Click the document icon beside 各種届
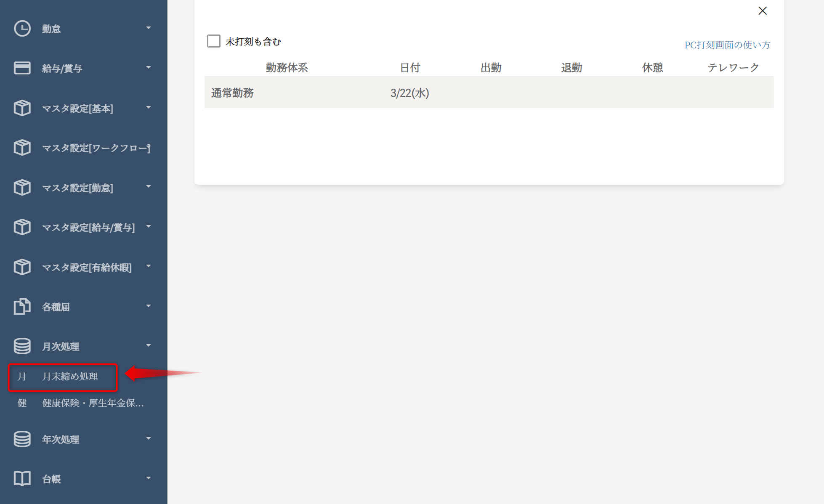Viewport: 824px width, 504px height. (22, 307)
